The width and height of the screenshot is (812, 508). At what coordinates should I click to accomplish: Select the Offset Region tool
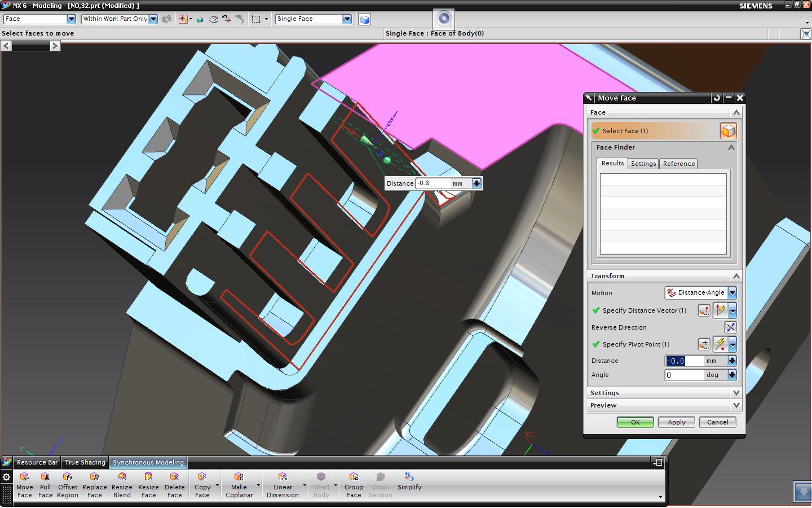coord(67,485)
